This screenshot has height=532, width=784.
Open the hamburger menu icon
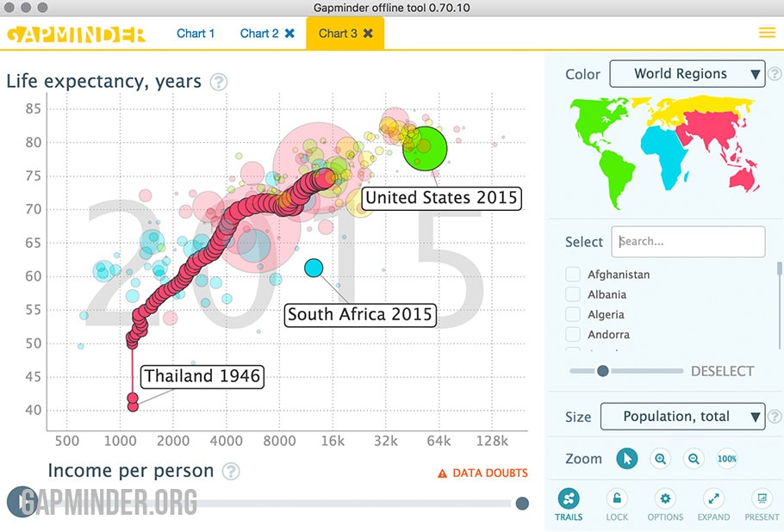[767, 33]
